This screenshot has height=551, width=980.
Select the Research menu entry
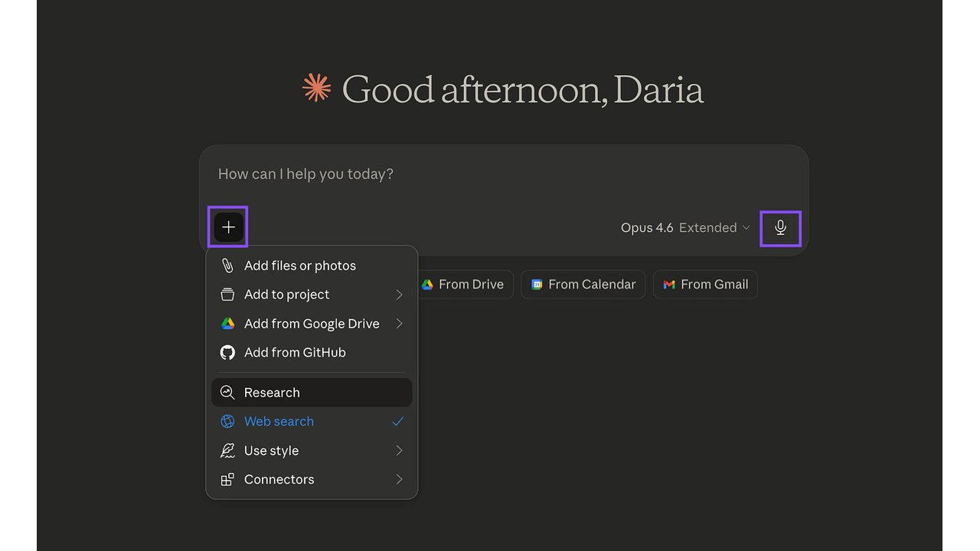pos(312,393)
